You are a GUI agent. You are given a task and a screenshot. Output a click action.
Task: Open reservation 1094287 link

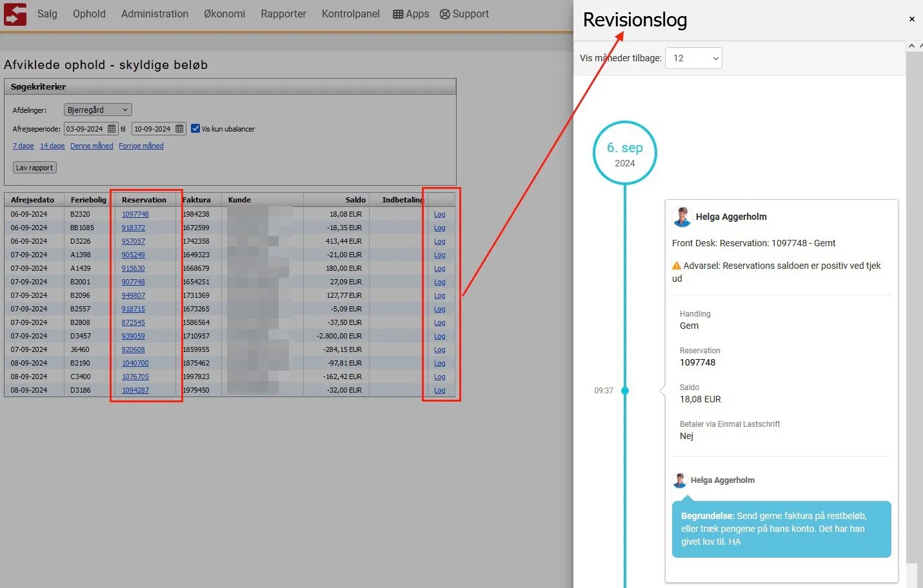click(135, 391)
